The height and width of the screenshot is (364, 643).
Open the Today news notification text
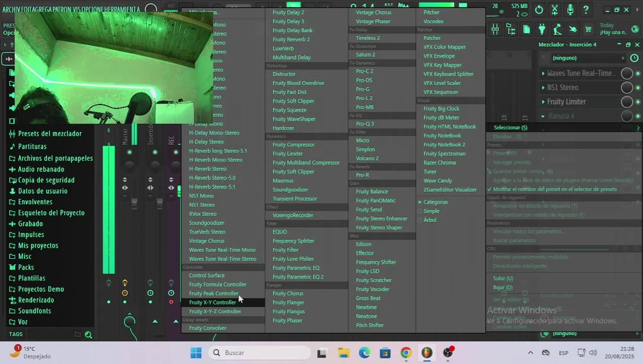pos(613,29)
